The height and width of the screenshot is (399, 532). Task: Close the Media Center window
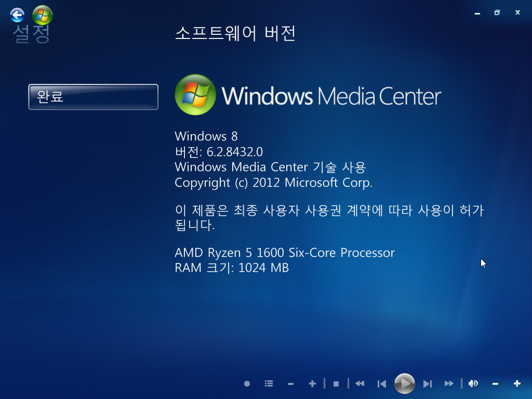click(517, 12)
